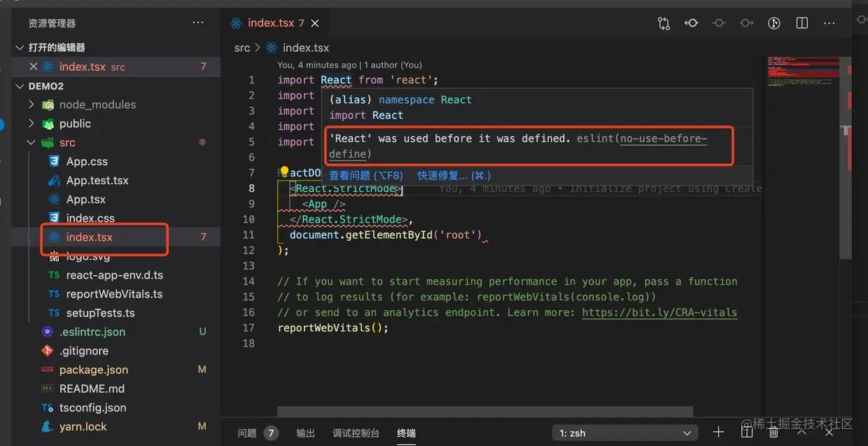The width and height of the screenshot is (868, 446).
Task: Close the bottom panel
Action: [x=829, y=432]
